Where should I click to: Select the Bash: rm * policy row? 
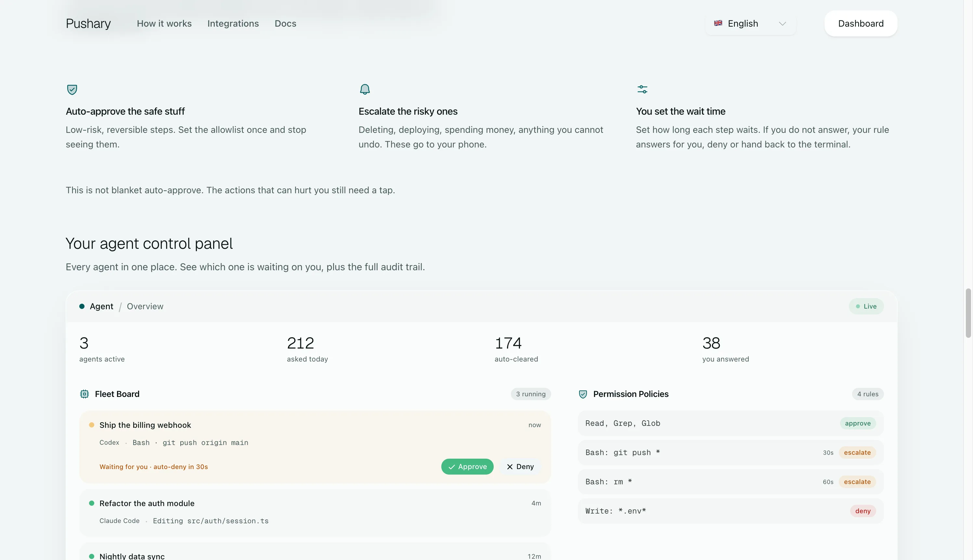click(x=731, y=482)
